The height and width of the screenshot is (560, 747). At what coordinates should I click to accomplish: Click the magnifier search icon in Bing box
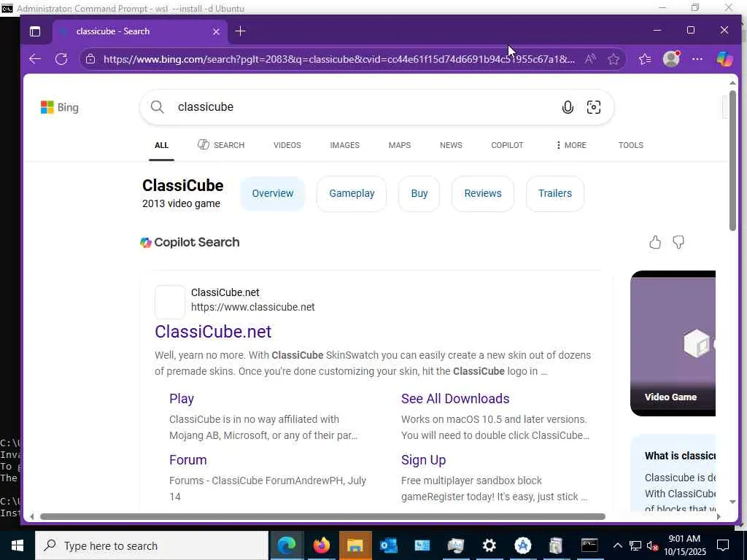click(158, 107)
